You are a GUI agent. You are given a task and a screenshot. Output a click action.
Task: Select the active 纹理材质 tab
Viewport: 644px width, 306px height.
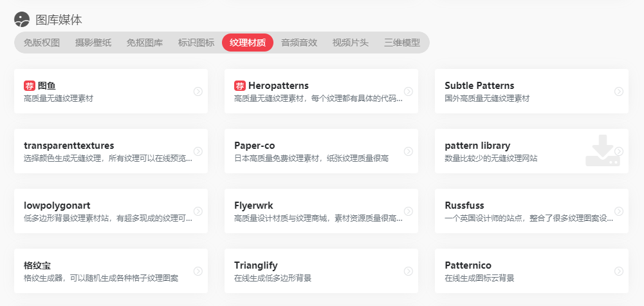point(248,43)
